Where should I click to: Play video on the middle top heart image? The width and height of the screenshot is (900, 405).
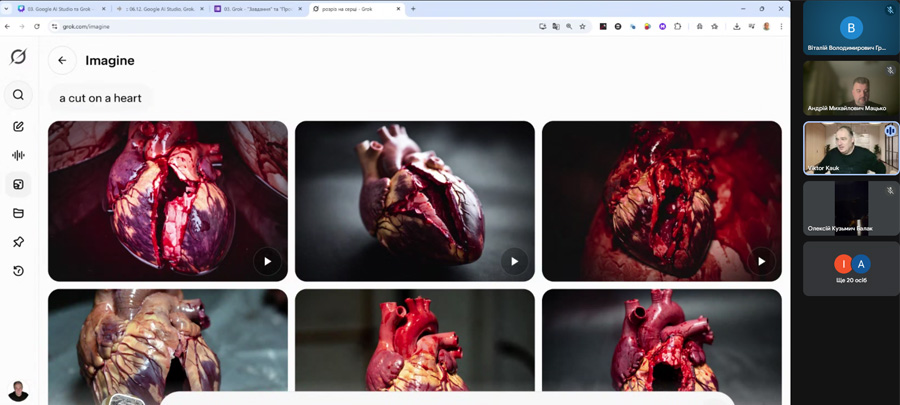tap(514, 261)
